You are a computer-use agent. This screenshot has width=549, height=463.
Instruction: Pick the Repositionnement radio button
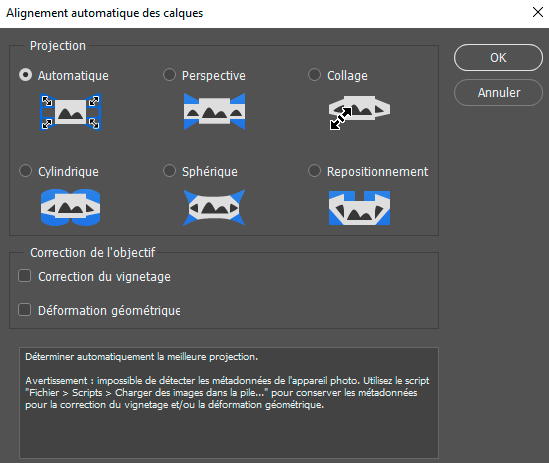(x=314, y=171)
